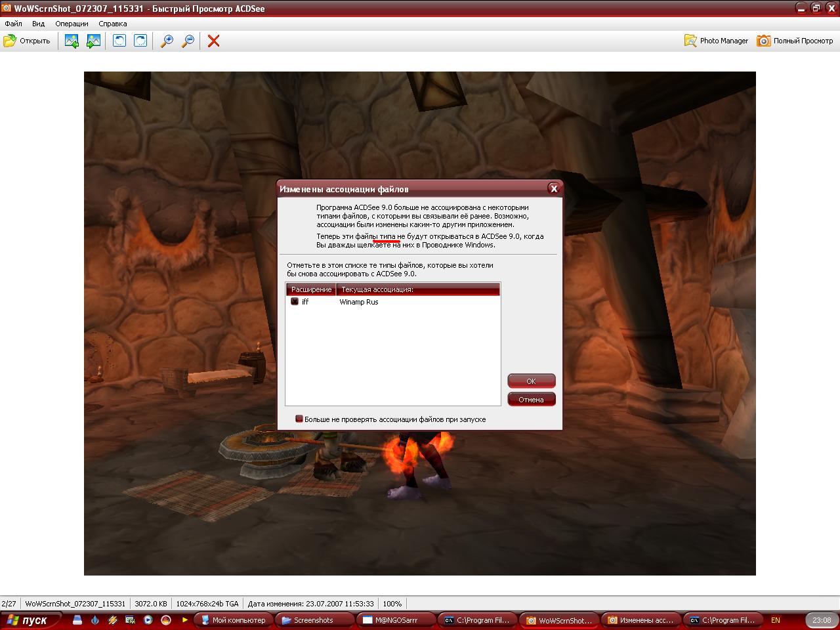
Task: Click the red X delete icon
Action: tap(213, 41)
